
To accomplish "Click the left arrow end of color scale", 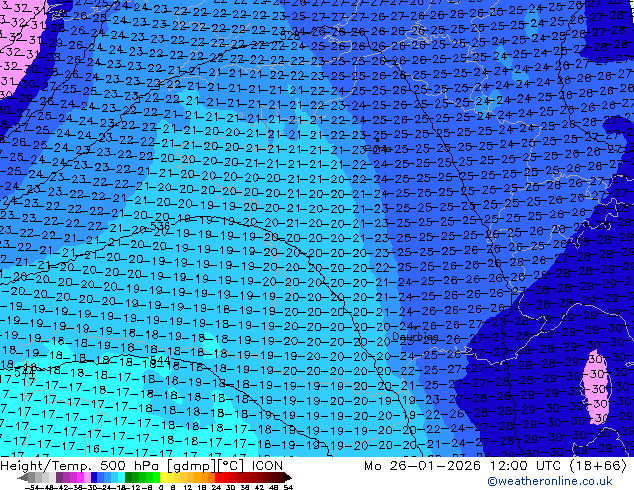I will (22, 478).
